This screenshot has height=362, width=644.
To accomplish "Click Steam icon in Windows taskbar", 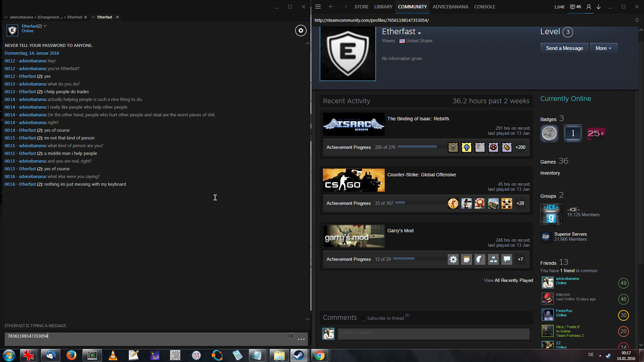I will (x=299, y=355).
